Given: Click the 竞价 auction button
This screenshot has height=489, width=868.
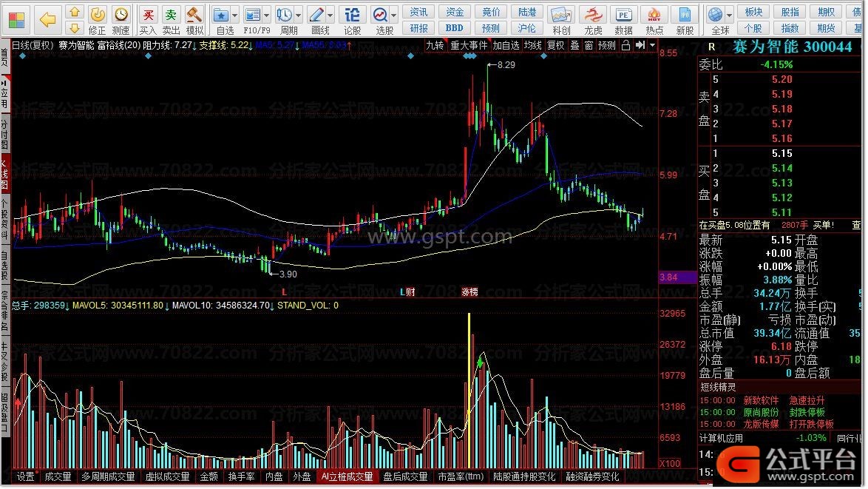Looking at the screenshot, I should (x=491, y=12).
